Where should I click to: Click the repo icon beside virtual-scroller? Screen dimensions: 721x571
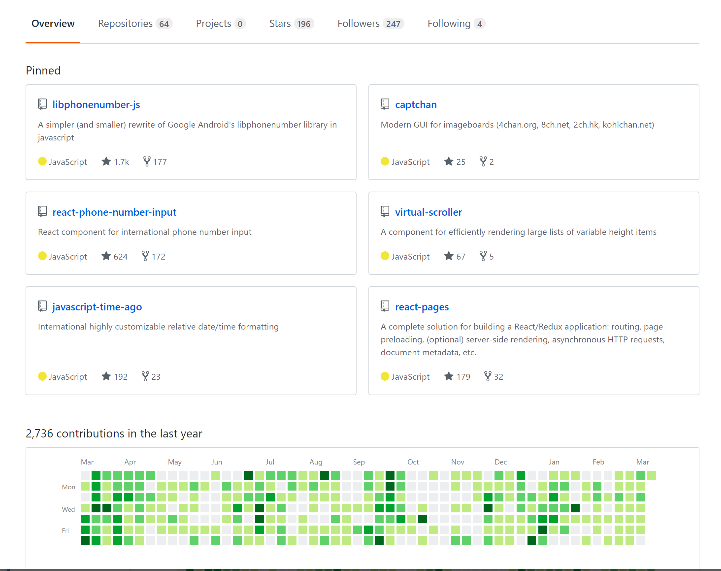point(385,212)
